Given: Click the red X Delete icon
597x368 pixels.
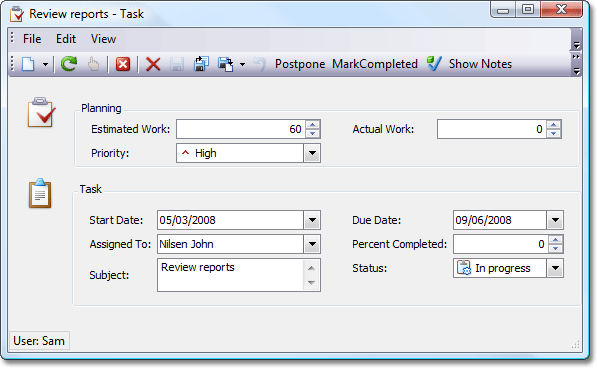Looking at the screenshot, I should (153, 64).
